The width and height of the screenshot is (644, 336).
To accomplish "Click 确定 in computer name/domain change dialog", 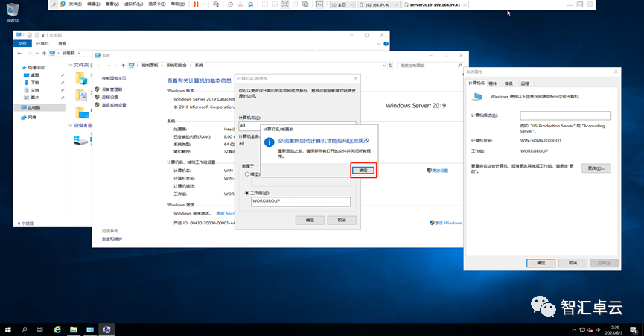I will point(310,221).
